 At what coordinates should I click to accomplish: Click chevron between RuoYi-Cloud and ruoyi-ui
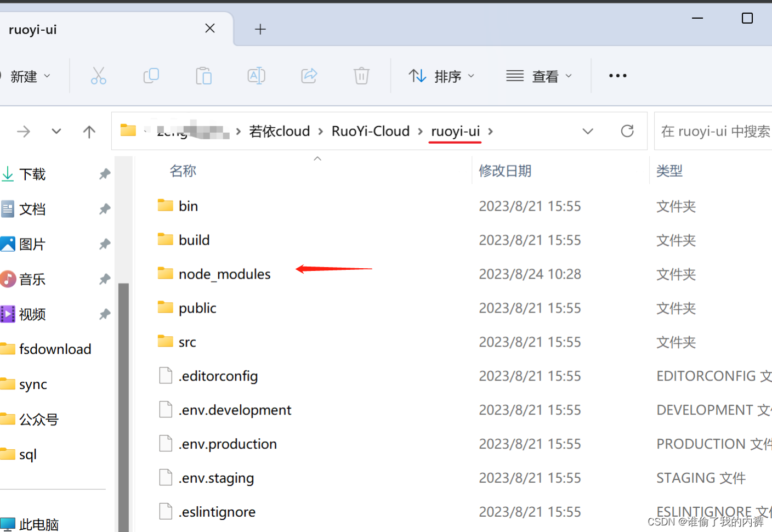(420, 132)
